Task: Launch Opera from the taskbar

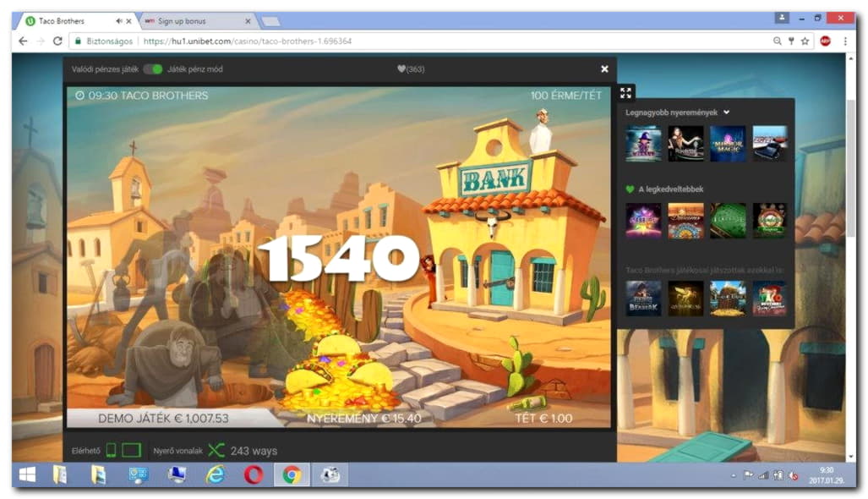Action: (254, 475)
